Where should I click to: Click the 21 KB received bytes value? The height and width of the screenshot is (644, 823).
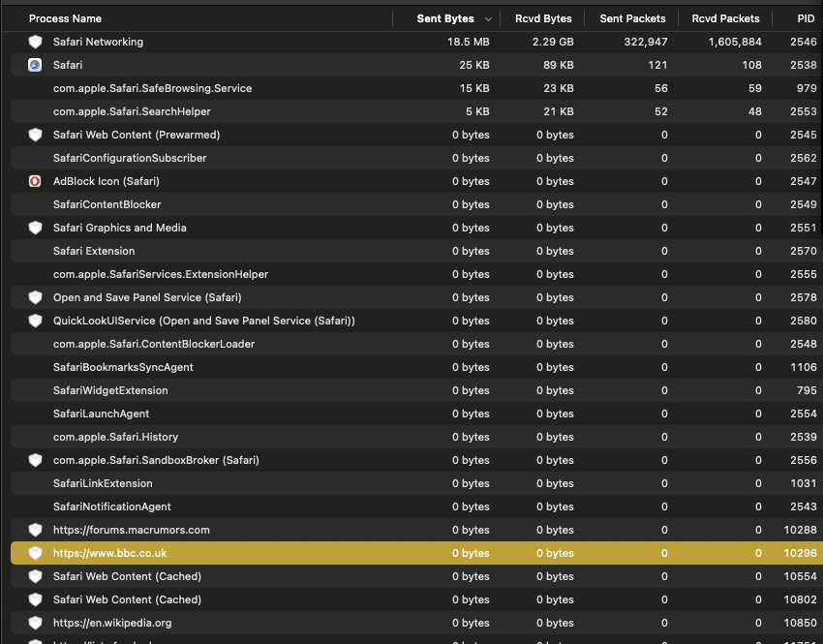(x=559, y=111)
